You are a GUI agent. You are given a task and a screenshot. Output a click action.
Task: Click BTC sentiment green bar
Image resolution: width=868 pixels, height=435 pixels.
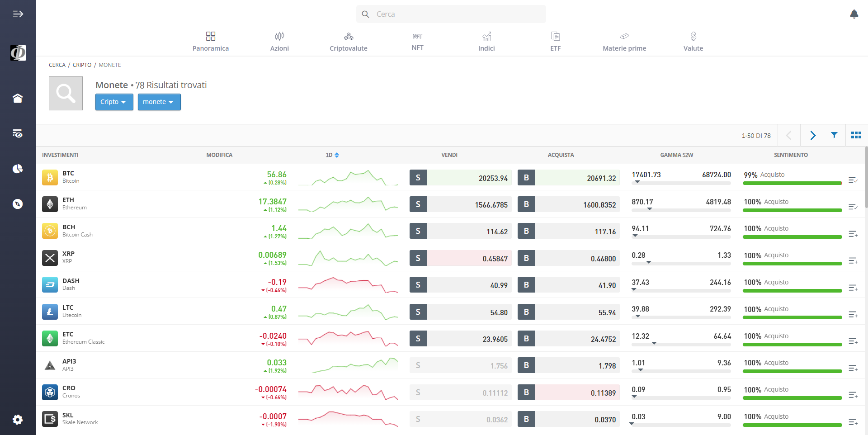pos(793,183)
